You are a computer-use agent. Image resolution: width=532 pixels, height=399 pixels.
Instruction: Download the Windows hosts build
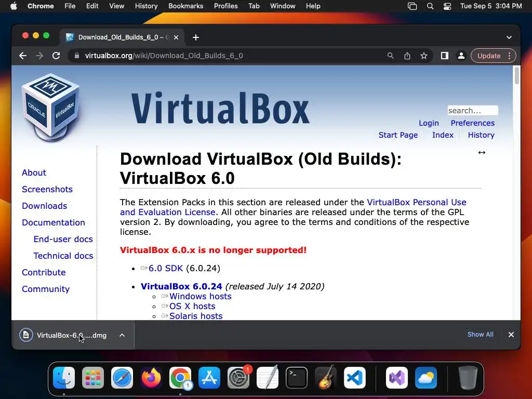(x=201, y=296)
